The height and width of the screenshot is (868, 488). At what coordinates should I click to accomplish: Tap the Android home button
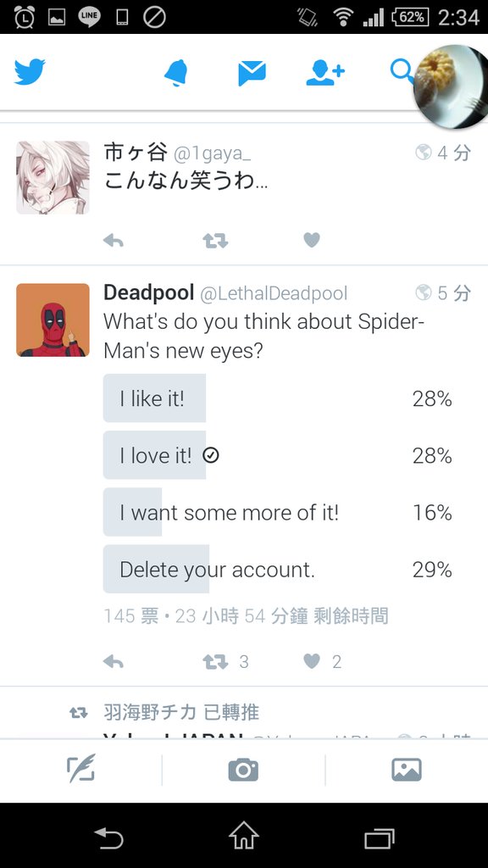[x=244, y=835]
